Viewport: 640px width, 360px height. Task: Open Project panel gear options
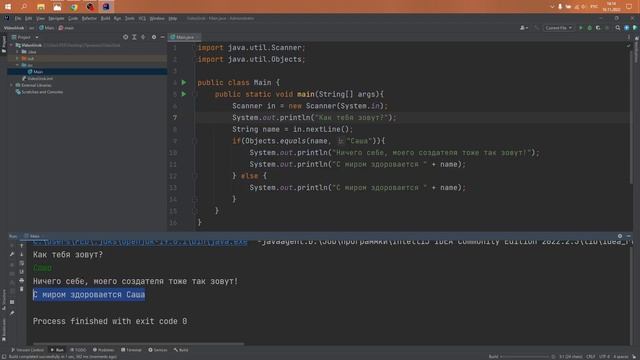point(154,37)
